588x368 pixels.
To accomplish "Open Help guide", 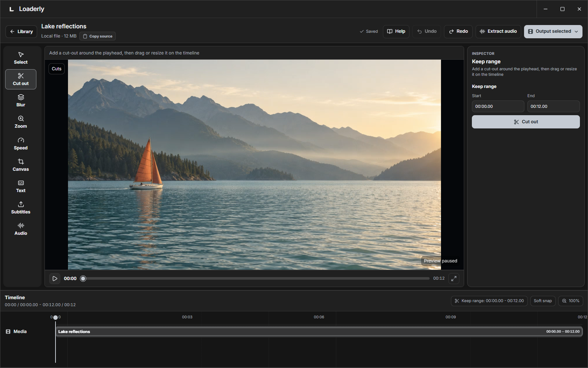I will [396, 31].
